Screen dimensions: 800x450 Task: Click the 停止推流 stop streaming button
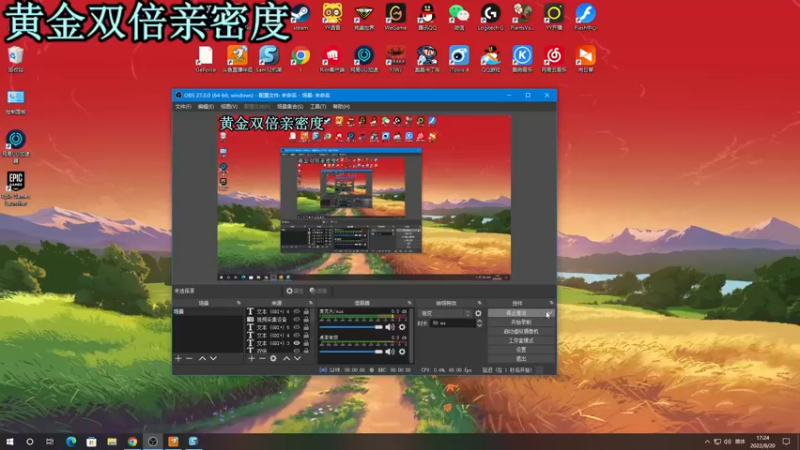click(521, 313)
